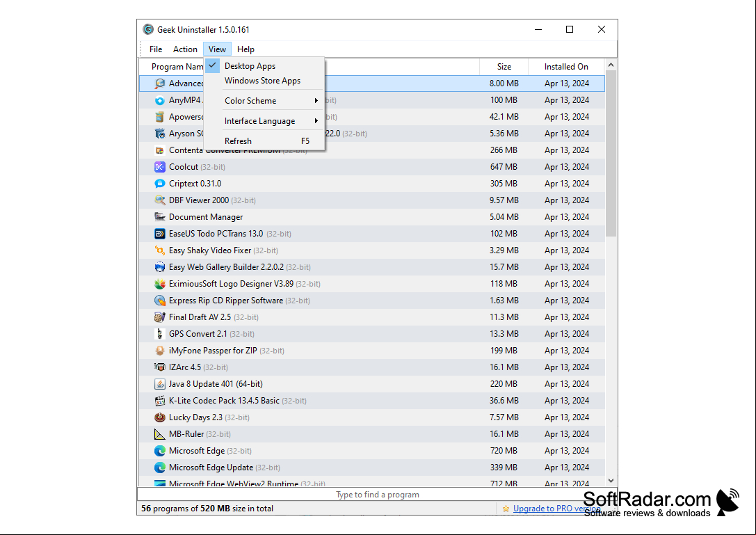Click the program list vertical scrollbar thumb

tap(611, 154)
